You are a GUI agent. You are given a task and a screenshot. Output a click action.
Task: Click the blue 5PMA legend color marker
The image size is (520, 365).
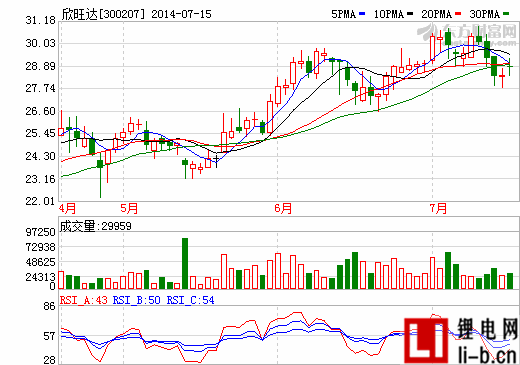[362, 14]
